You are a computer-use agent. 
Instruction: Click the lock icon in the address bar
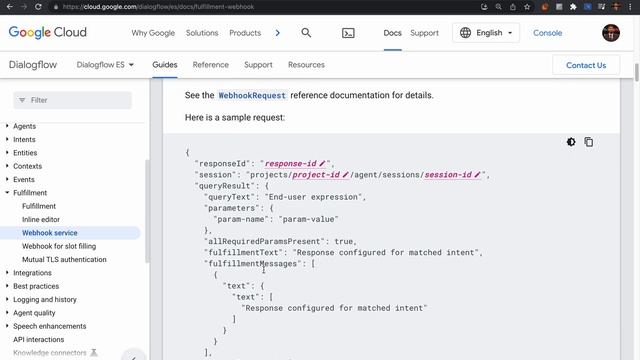click(x=56, y=7)
